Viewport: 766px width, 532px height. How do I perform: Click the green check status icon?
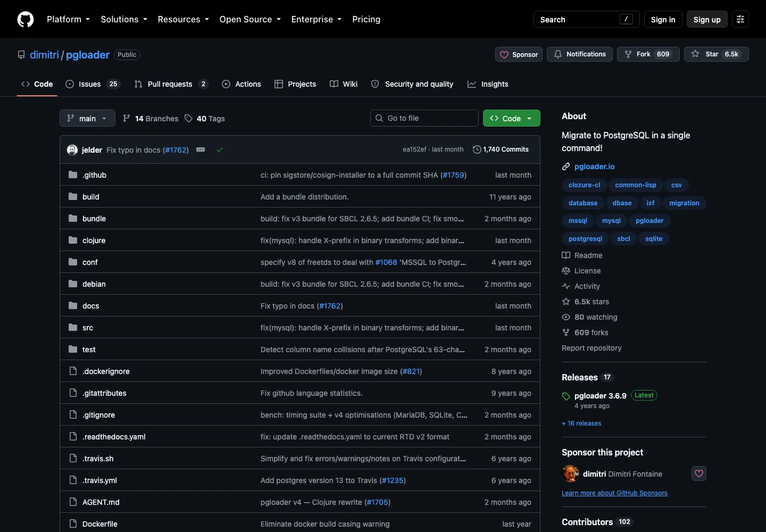[220, 150]
